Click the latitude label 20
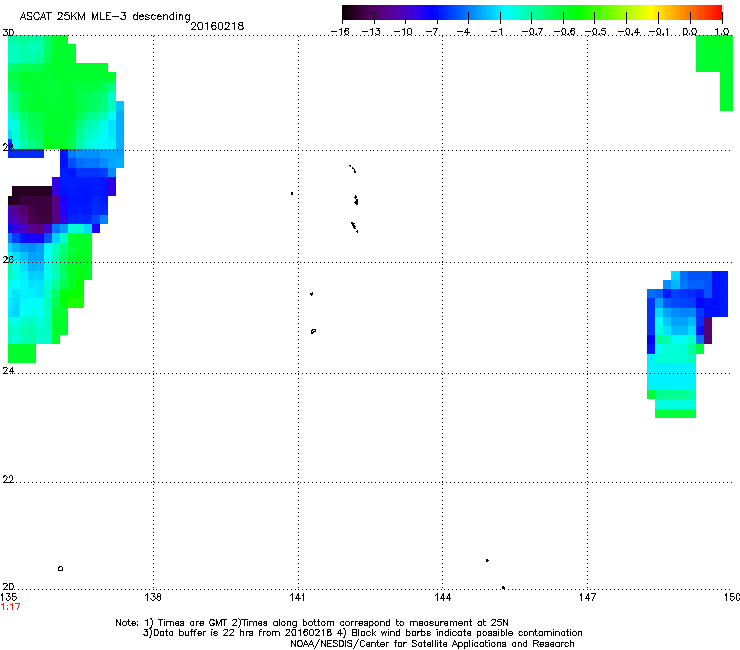The image size is (740, 650). (x=8, y=586)
